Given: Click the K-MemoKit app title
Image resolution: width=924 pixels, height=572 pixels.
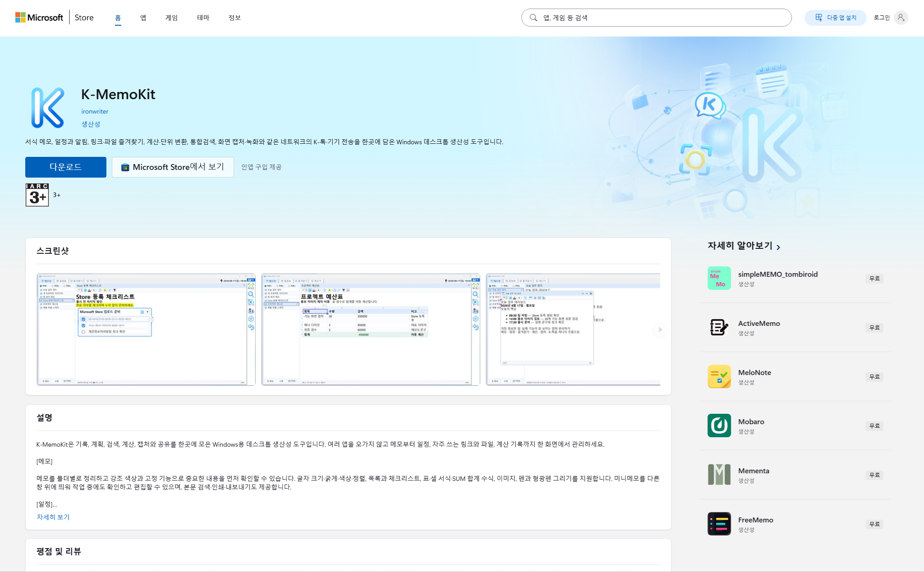Looking at the screenshot, I should [118, 94].
